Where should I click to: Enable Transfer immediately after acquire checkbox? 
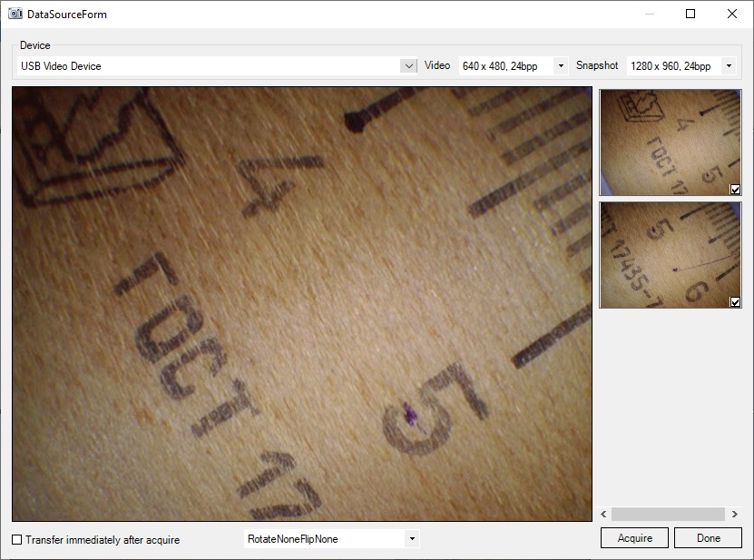17,540
